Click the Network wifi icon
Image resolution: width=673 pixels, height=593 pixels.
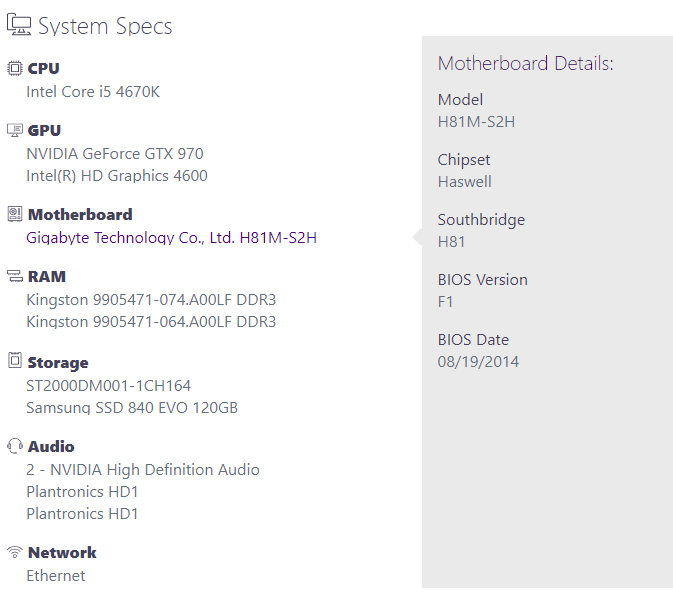15,552
